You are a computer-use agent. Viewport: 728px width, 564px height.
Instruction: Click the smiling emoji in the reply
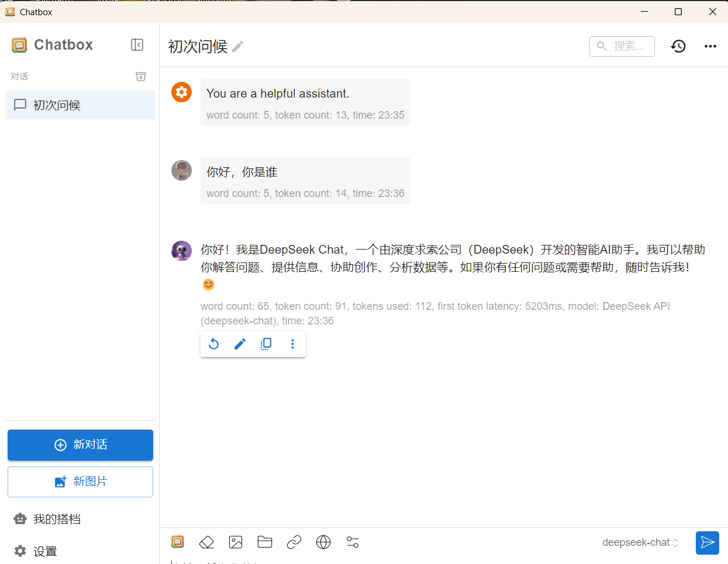209,285
